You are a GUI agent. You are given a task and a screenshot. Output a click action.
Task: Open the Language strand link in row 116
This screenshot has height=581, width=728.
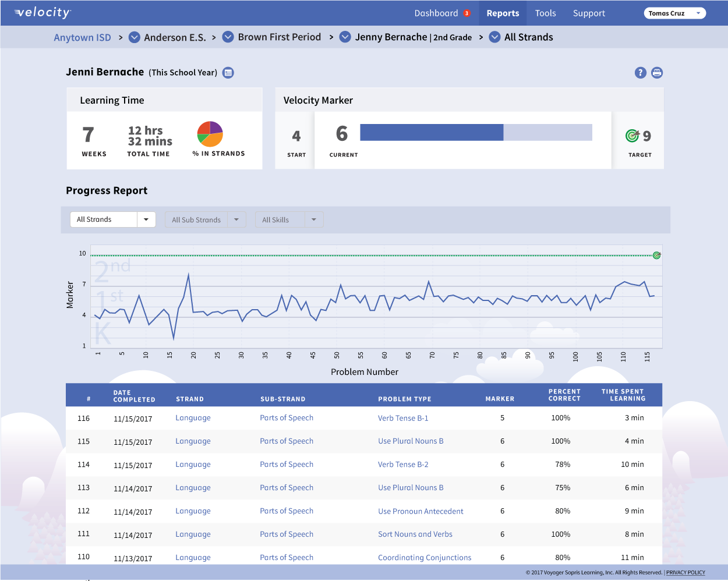[193, 418]
